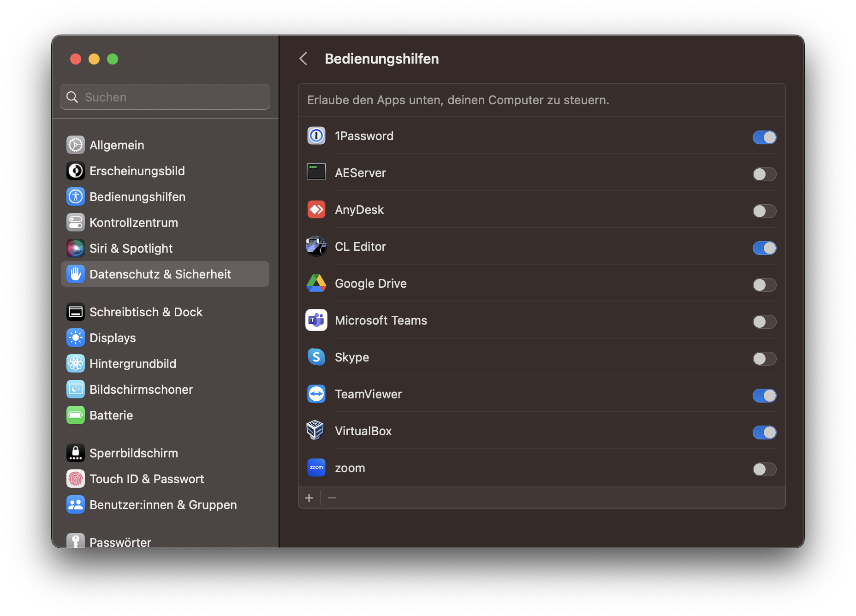Click the Erscheinungsbild sidebar icon
Screen dimensions: 856x616
coord(76,171)
